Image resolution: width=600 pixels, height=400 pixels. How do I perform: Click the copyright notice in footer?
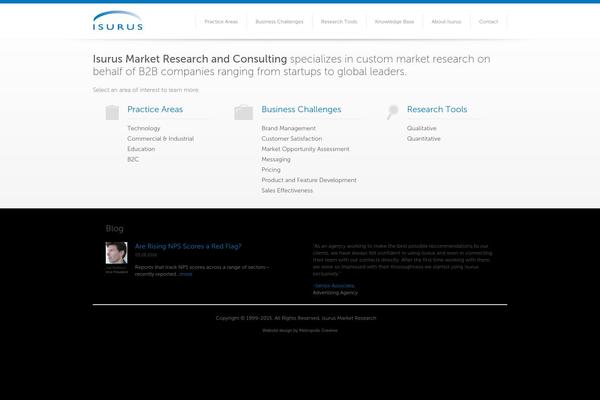click(296, 318)
